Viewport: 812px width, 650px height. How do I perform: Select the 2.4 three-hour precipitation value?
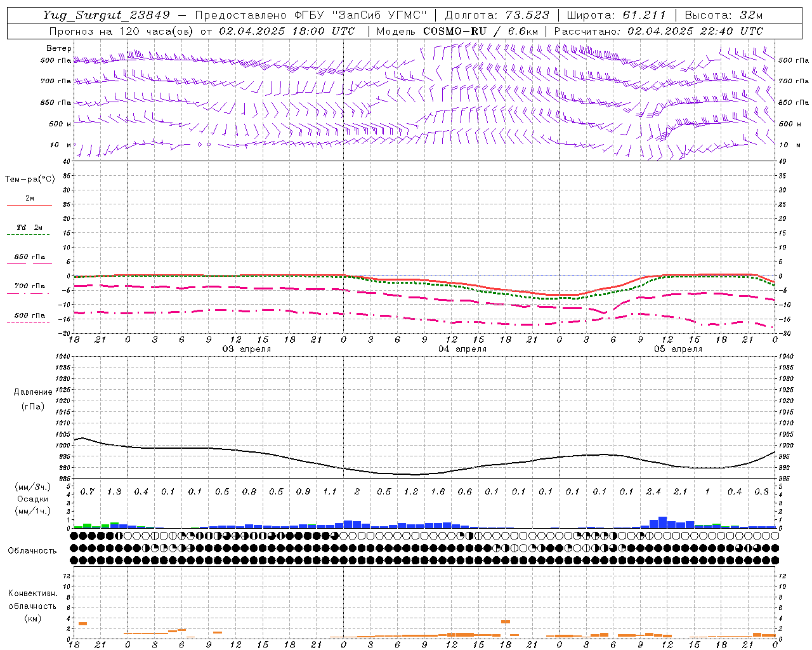pos(653,492)
